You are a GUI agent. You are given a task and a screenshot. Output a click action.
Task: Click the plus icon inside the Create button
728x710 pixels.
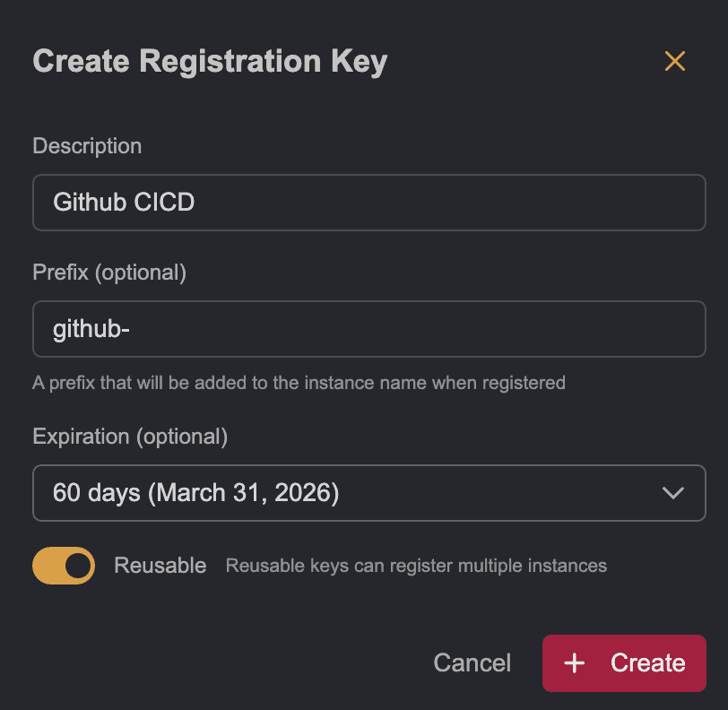tap(574, 663)
